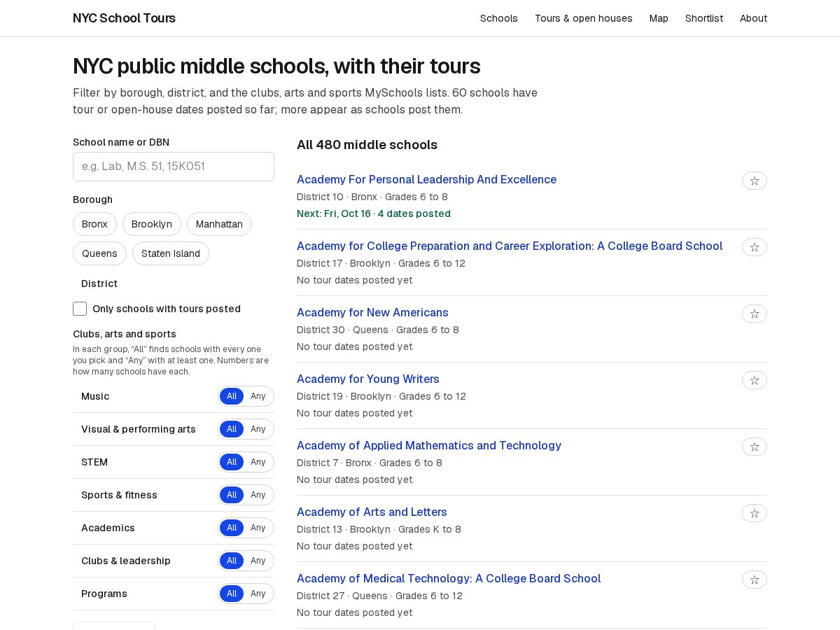The height and width of the screenshot is (630, 840).
Task: Shortlist Academy of Applied Mathematics and Technology
Action: (x=755, y=447)
